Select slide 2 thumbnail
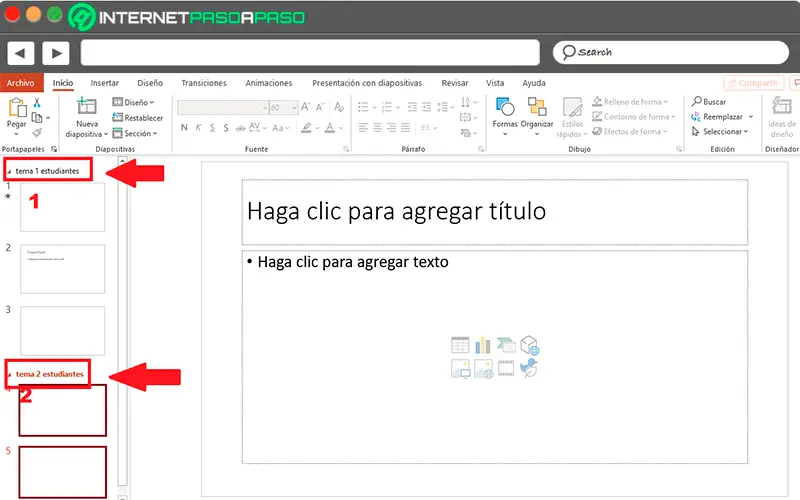Image resolution: width=800 pixels, height=500 pixels. pos(63,269)
